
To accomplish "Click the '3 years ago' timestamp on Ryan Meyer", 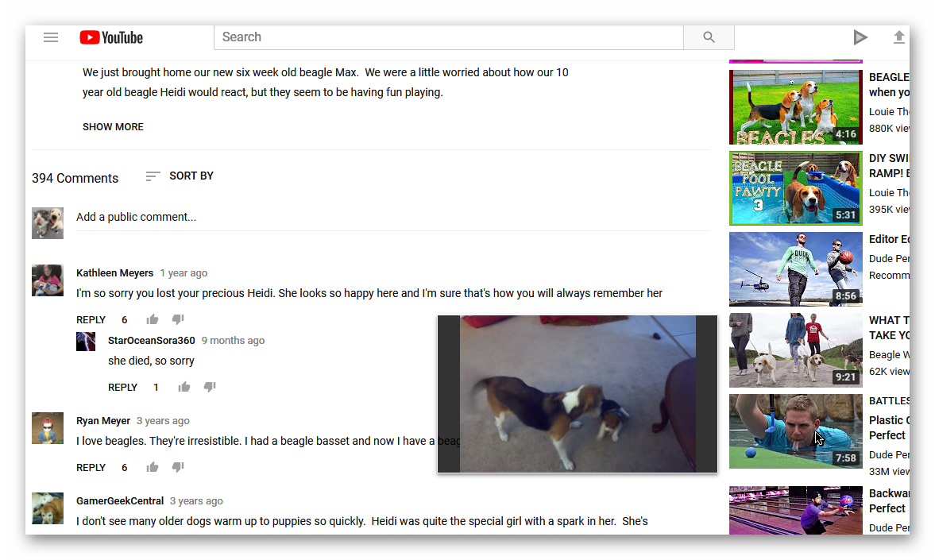I will click(163, 420).
